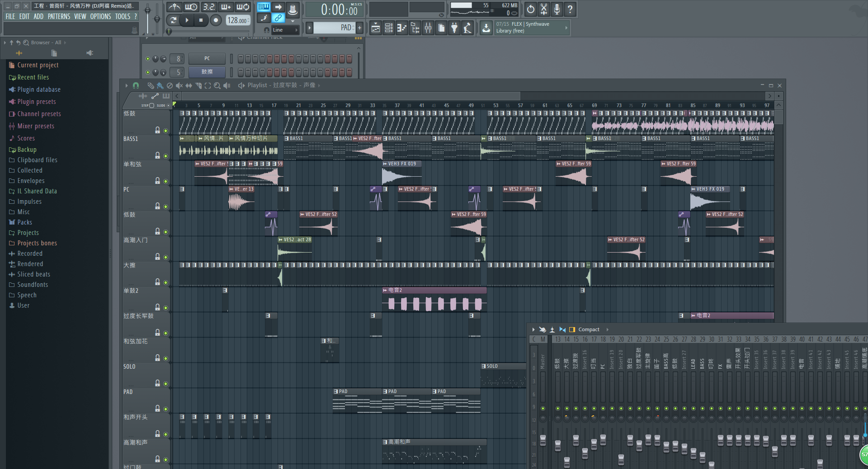The height and width of the screenshot is (469, 868).
Task: Click the one-click audio recording microphone
Action: (x=557, y=9)
